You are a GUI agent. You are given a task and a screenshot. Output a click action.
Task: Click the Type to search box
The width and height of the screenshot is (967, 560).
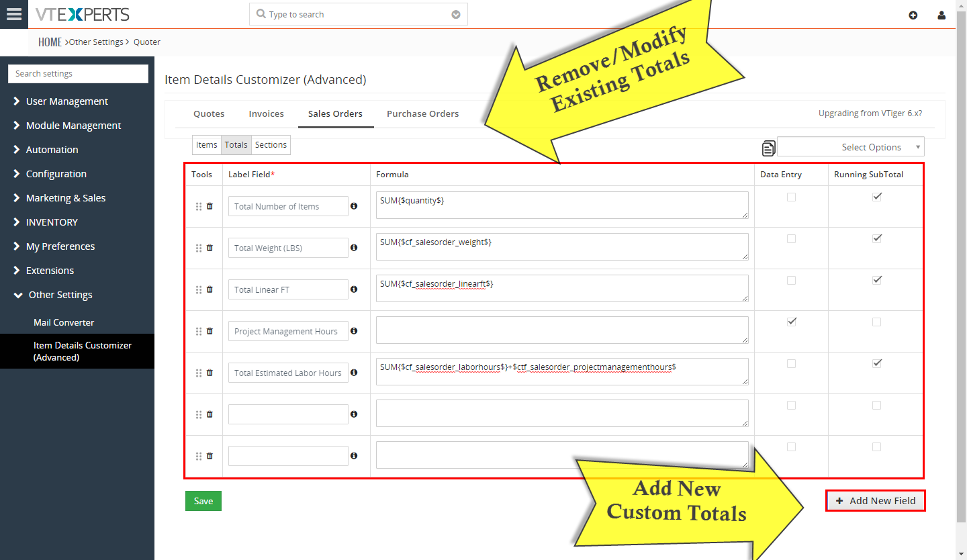pos(358,14)
